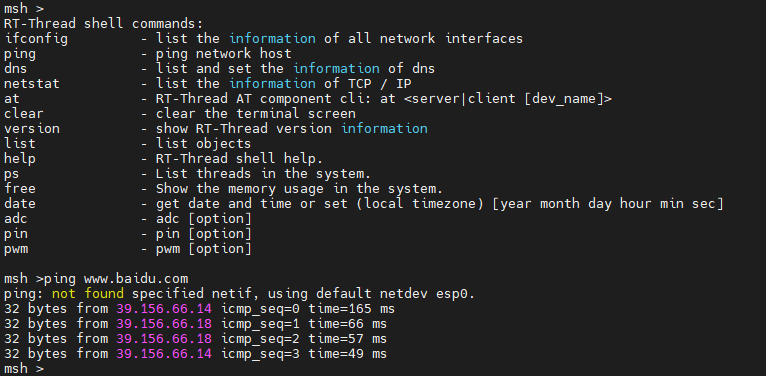Screen dimensions: 766x376
Task: Click the netstat command name
Action: click(32, 84)
